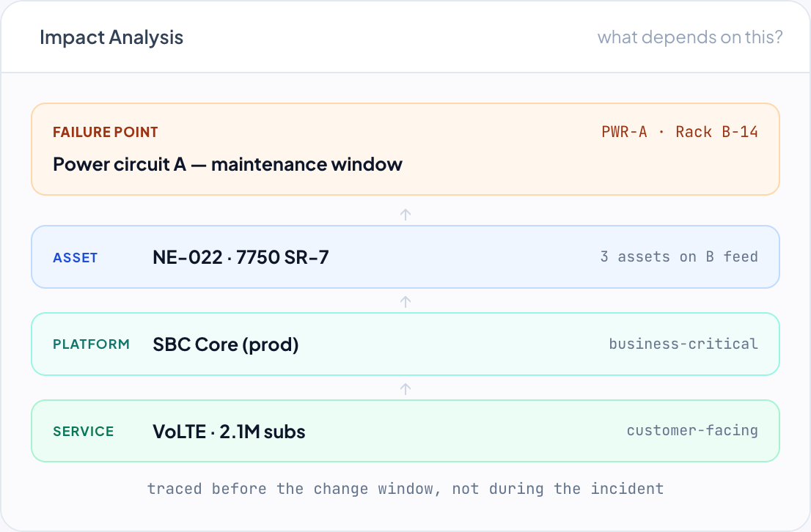Click the ASSET label

[x=75, y=257]
